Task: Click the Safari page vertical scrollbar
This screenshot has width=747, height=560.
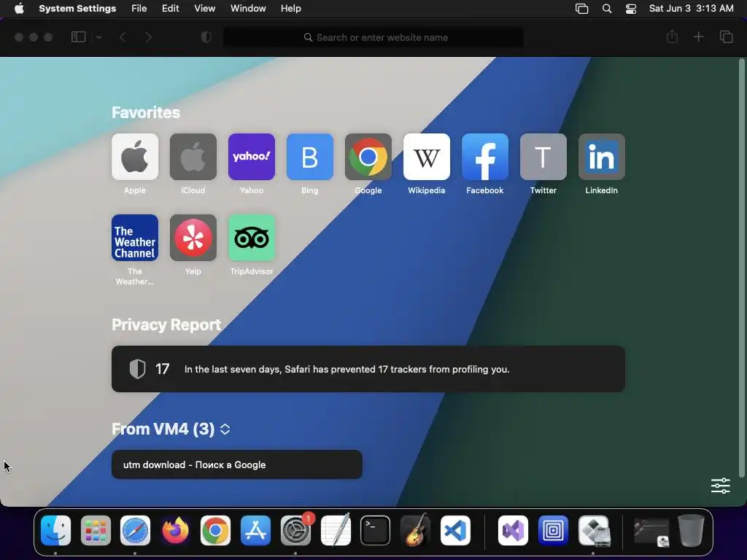Action: pyautogui.click(x=741, y=268)
